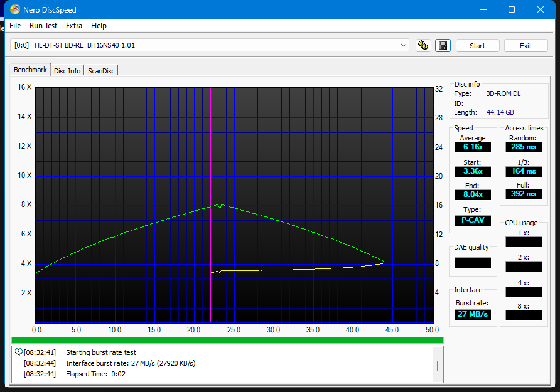Screen dimensions: 560x392
Task: Click the green test progress bar
Action: pos(227,341)
